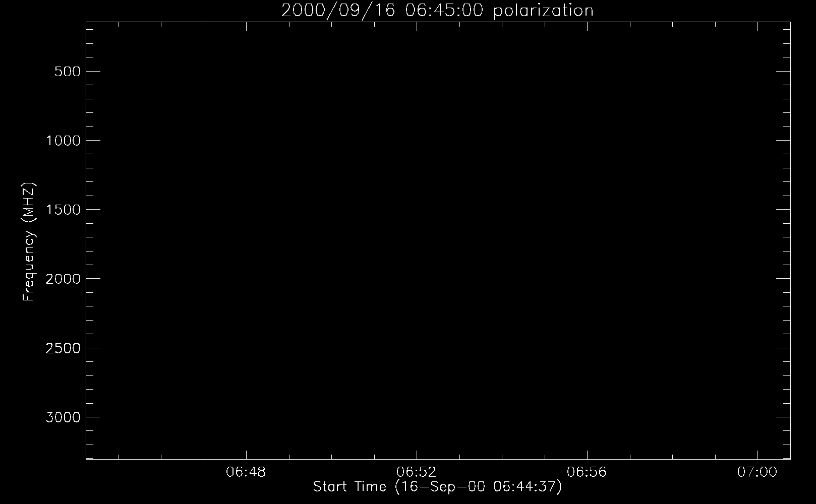Select the 500 frequency axis label

(68, 72)
